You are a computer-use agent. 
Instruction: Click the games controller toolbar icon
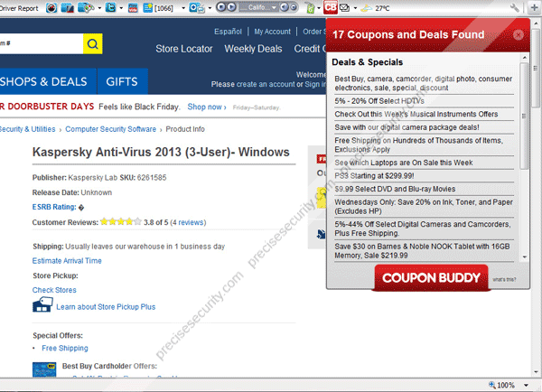pyautogui.click(x=86, y=7)
